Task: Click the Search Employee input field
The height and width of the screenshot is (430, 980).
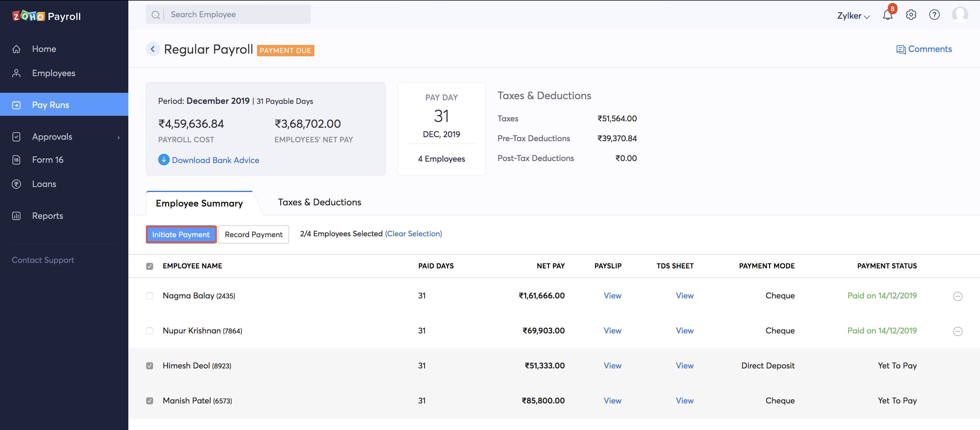Action: click(236, 15)
